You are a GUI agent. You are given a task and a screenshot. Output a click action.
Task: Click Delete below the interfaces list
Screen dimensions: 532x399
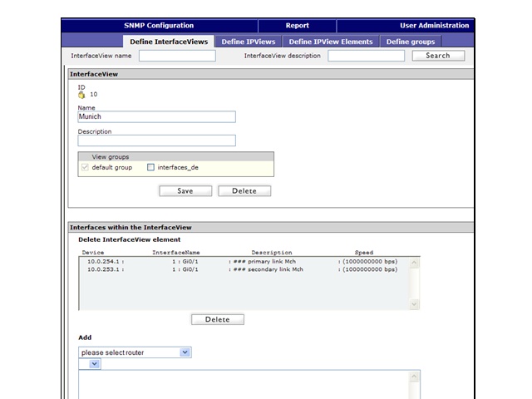click(x=217, y=319)
